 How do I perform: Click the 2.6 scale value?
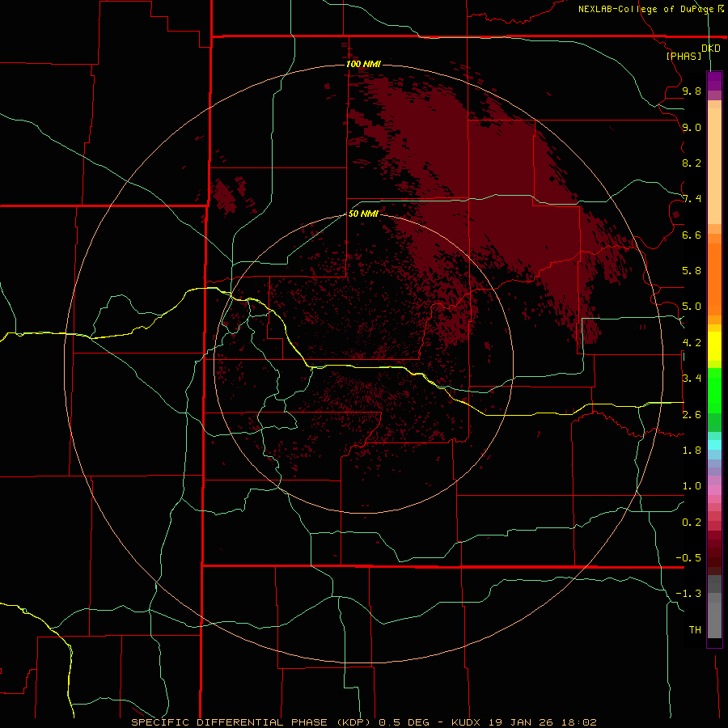[692, 415]
